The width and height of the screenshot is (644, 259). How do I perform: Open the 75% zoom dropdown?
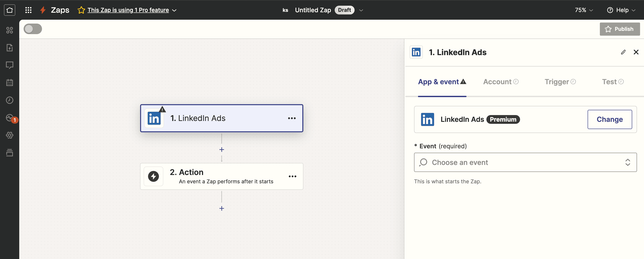[x=584, y=10]
